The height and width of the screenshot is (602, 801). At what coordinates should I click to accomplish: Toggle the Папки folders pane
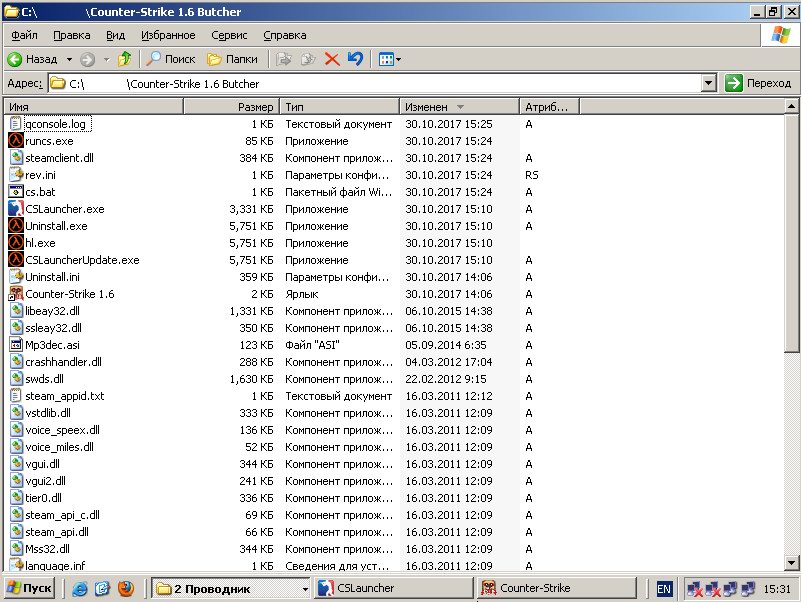232,59
